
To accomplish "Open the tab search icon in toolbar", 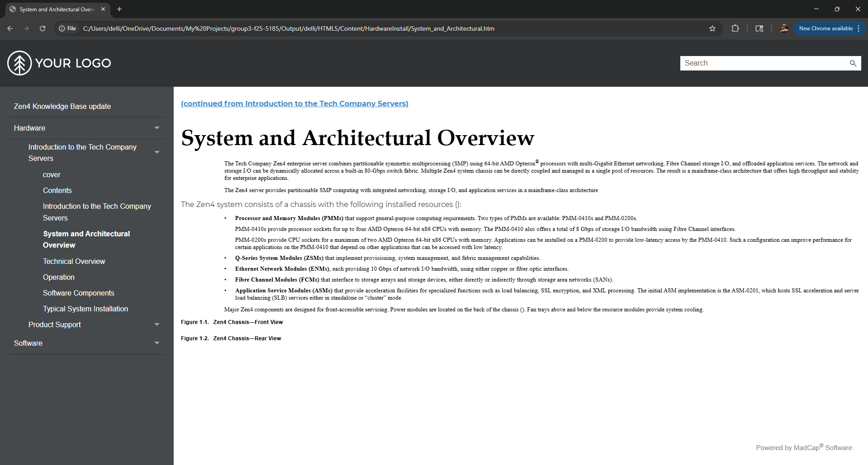I will [759, 28].
